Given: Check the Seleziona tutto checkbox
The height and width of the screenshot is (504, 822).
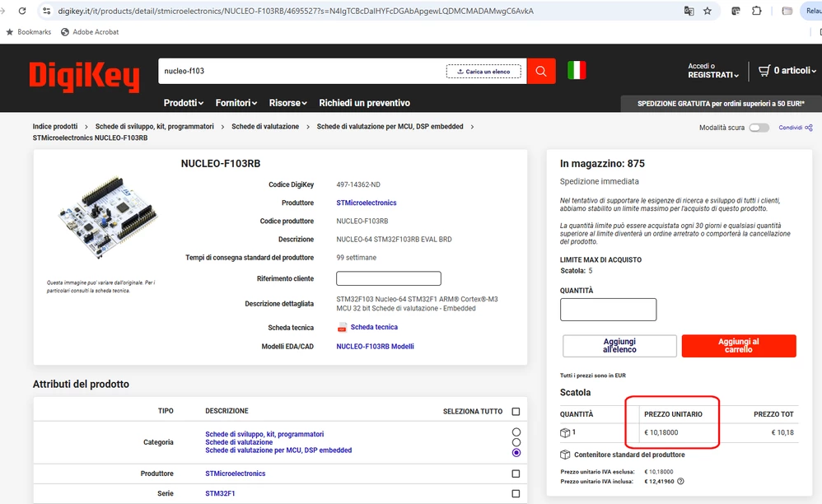Looking at the screenshot, I should [x=516, y=411].
